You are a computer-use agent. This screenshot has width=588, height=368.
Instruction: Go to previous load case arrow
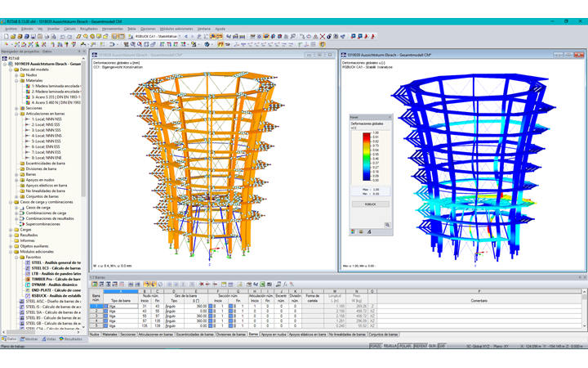tap(186, 37)
